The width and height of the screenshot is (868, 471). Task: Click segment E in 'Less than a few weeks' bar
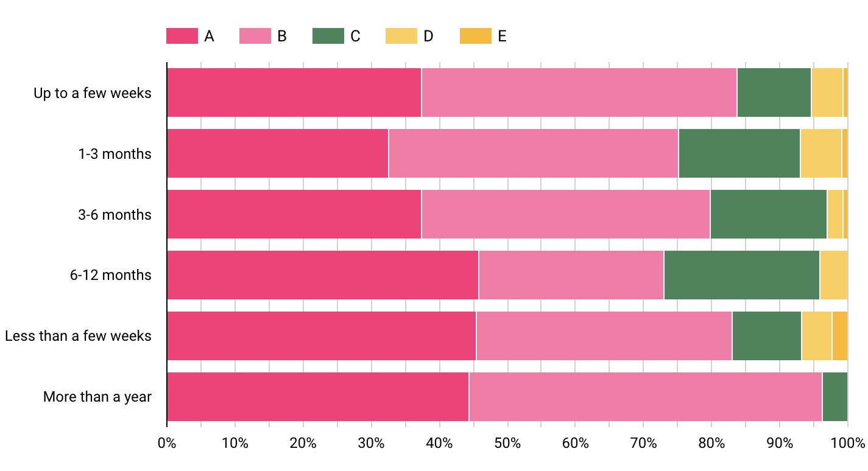[839, 336]
